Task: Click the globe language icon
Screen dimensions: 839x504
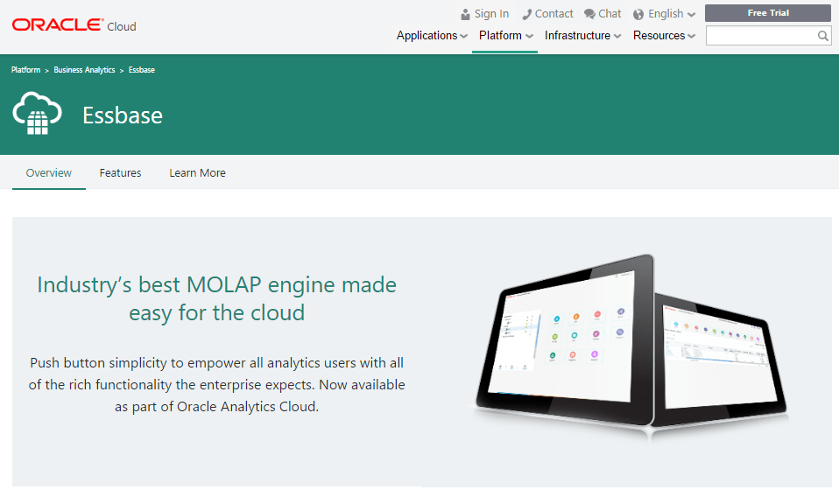Action: click(x=638, y=14)
